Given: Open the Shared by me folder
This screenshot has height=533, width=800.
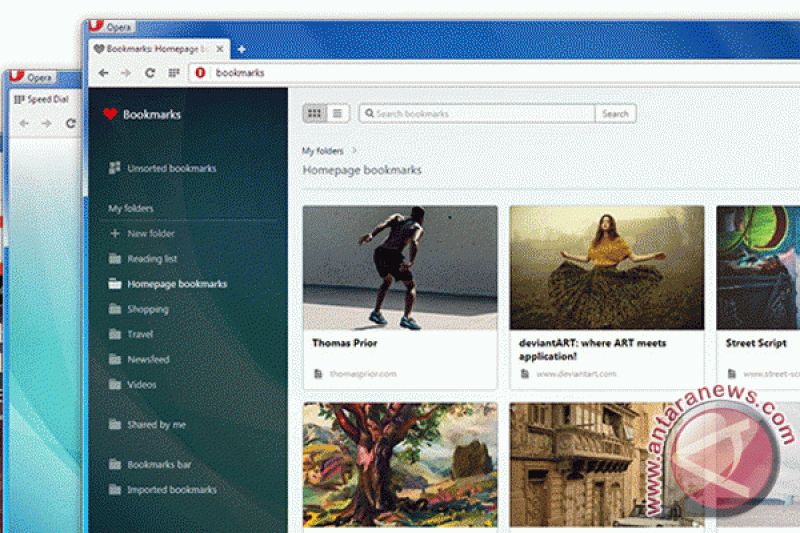Looking at the screenshot, I should pyautogui.click(x=156, y=425).
